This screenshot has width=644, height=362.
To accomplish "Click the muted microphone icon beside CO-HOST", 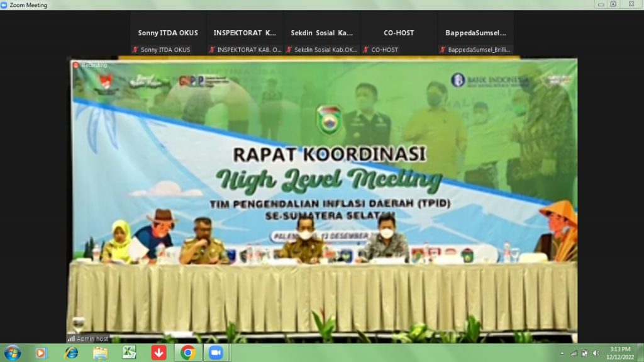I will tap(367, 50).
